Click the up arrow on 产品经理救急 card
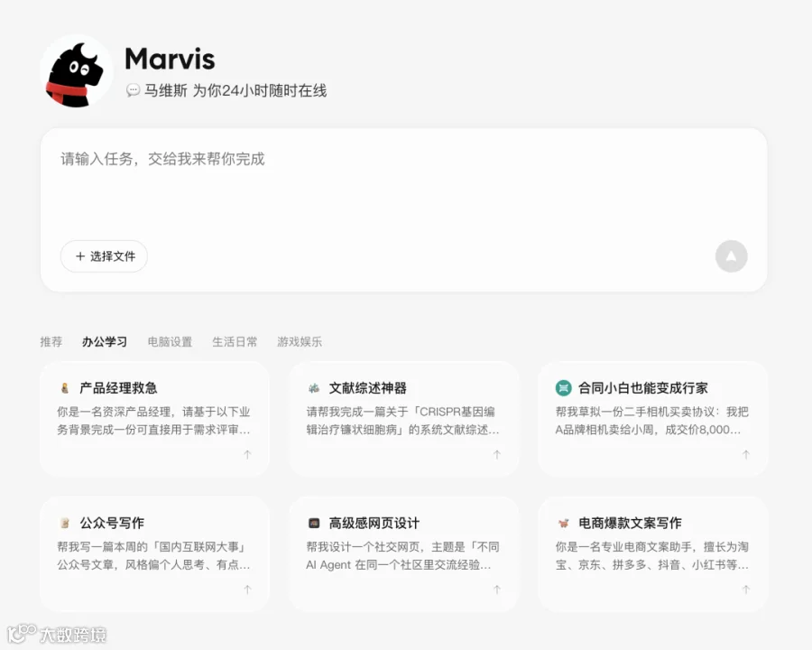The width and height of the screenshot is (812, 650). coord(247,455)
